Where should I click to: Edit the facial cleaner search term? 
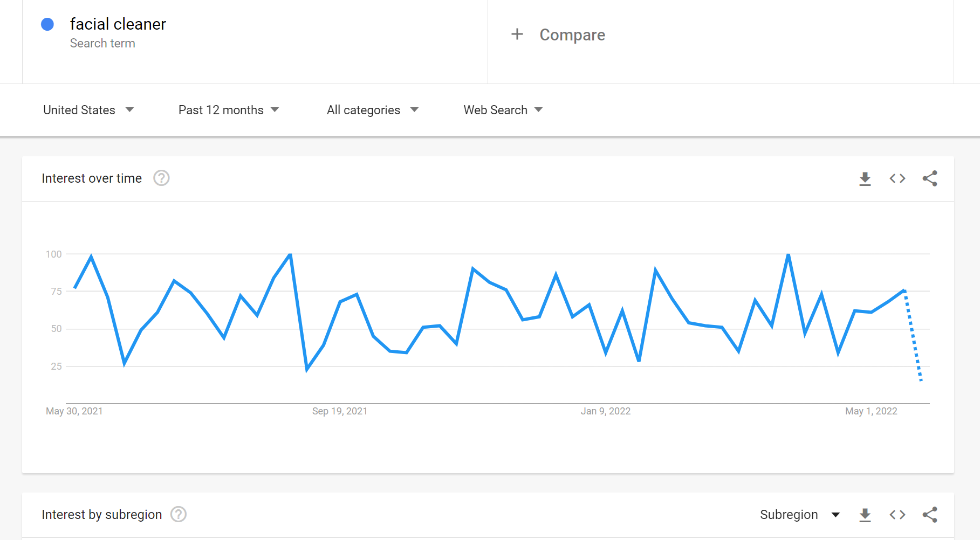[x=118, y=24]
